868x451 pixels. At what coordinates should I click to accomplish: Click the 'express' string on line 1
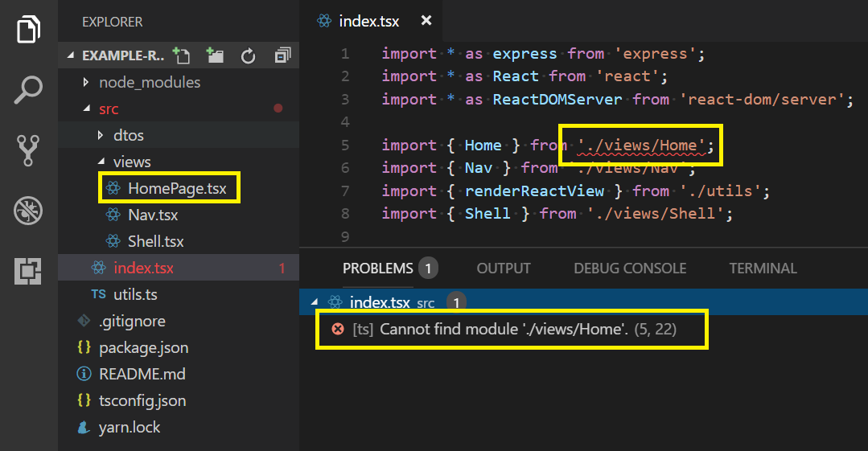[x=656, y=54]
